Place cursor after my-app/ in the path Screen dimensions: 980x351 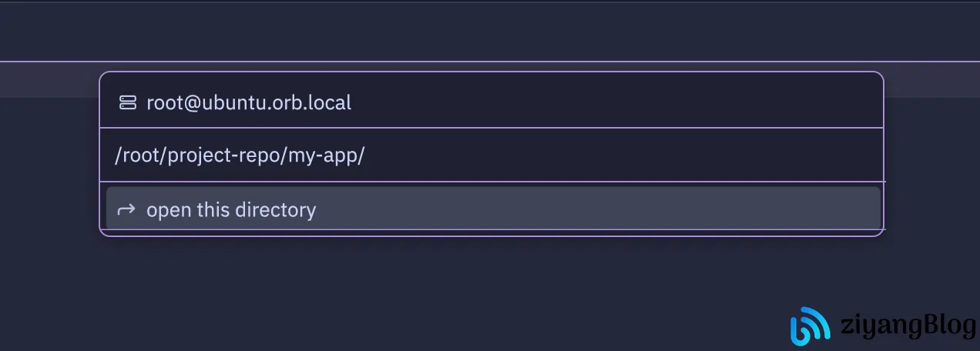(366, 155)
